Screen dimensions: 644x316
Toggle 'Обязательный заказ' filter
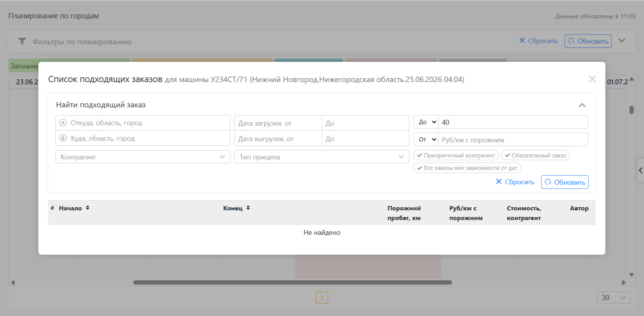[x=535, y=155]
